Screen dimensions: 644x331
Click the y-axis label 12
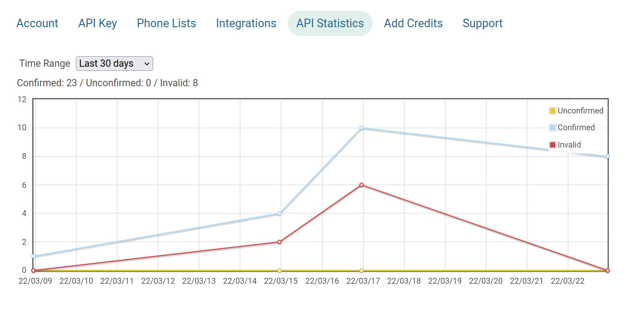(22, 99)
